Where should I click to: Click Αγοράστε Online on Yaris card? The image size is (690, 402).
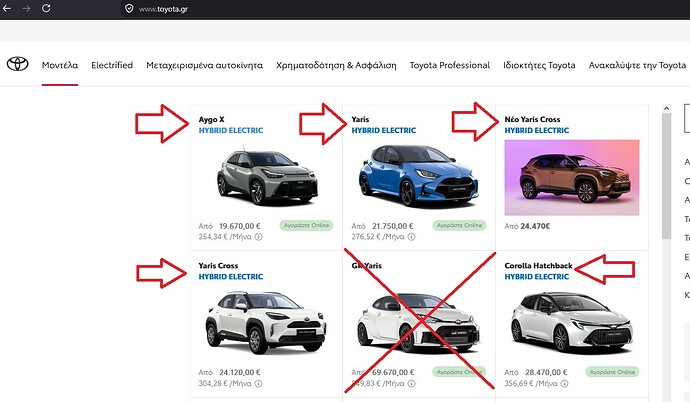pos(459,225)
